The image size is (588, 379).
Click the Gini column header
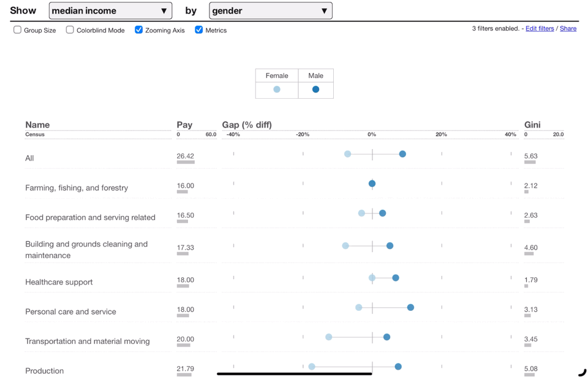coord(532,124)
